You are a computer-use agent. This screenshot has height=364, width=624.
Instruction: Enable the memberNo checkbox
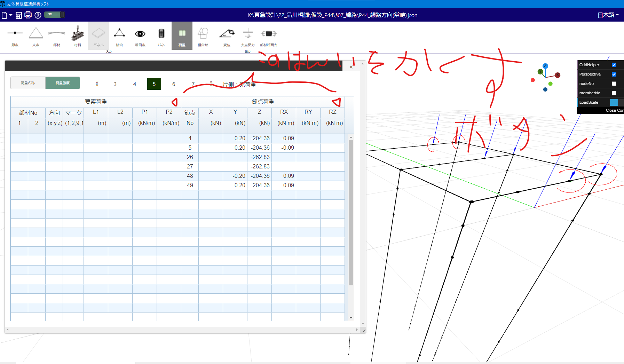click(614, 93)
